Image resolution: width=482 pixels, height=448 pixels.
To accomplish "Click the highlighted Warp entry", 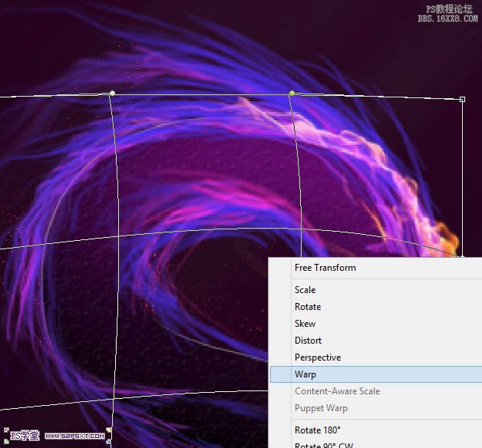I will (x=376, y=374).
